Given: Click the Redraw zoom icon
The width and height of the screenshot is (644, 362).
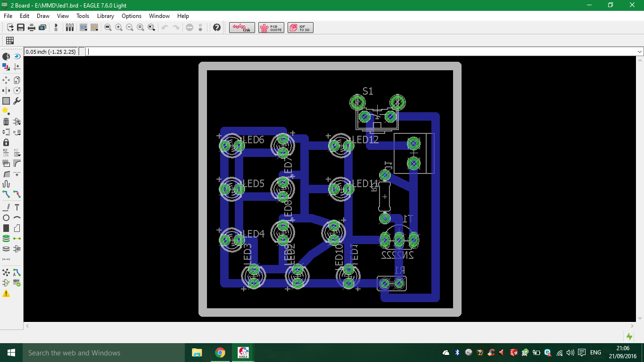Looking at the screenshot, I should click(140, 27).
